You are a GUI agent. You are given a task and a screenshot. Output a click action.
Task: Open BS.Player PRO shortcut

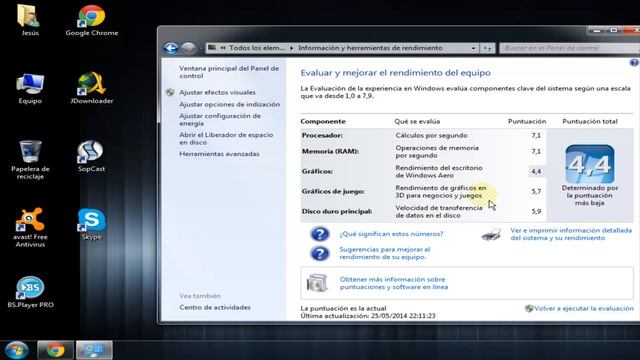click(x=30, y=292)
